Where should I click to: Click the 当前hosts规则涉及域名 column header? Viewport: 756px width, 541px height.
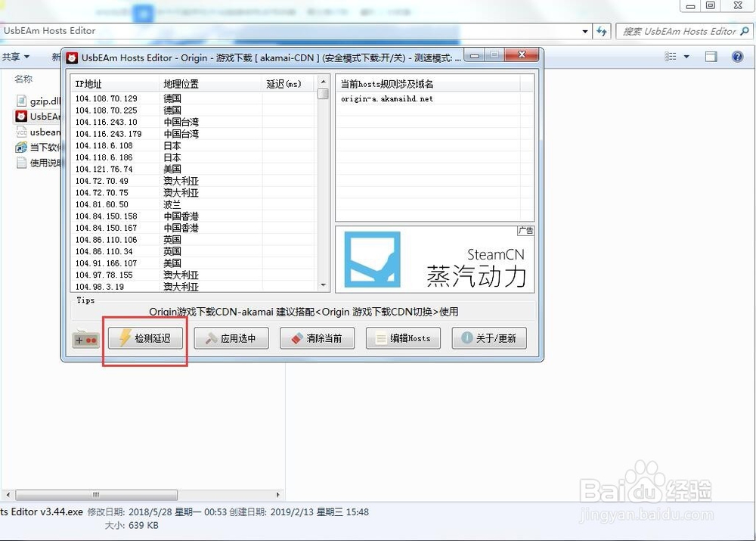[428, 84]
